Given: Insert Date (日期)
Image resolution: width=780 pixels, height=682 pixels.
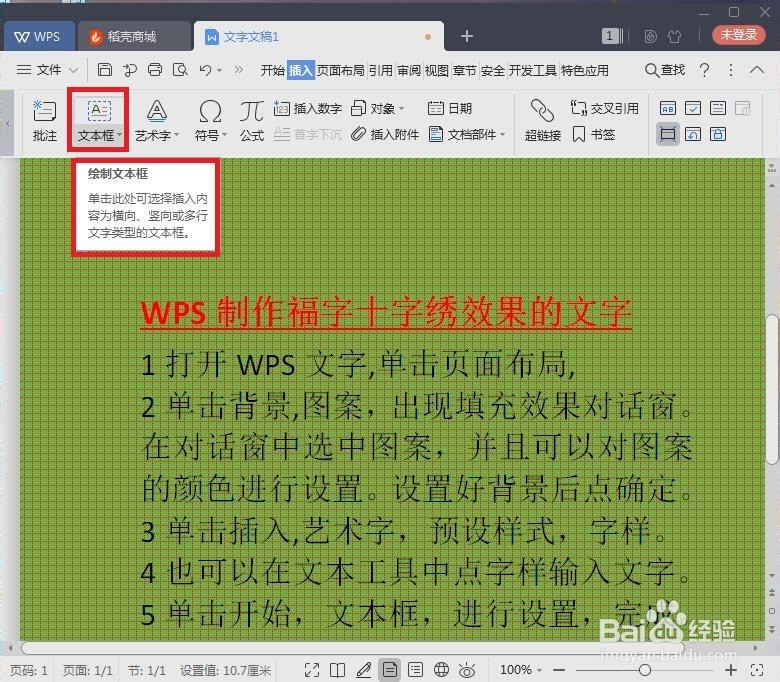Looking at the screenshot, I should coord(450,108).
